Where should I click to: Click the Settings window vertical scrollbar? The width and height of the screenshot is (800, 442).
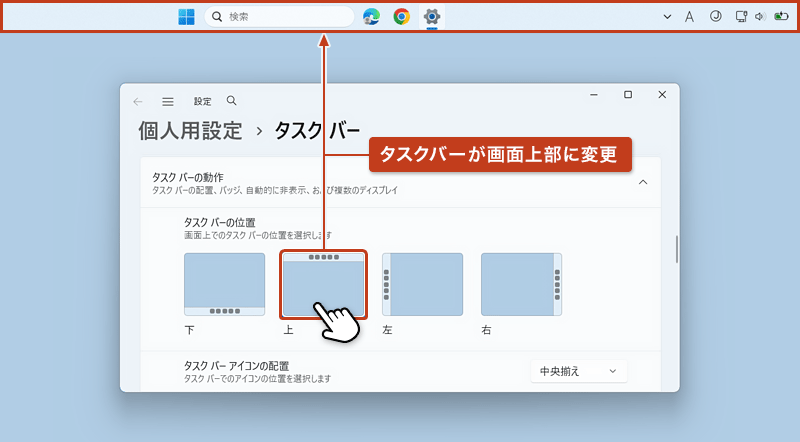[677, 249]
